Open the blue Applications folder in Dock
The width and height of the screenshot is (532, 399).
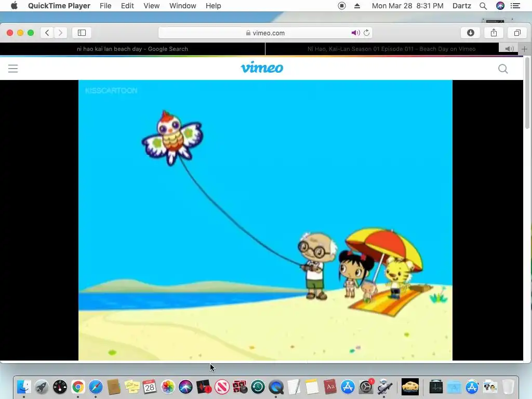[454, 387]
